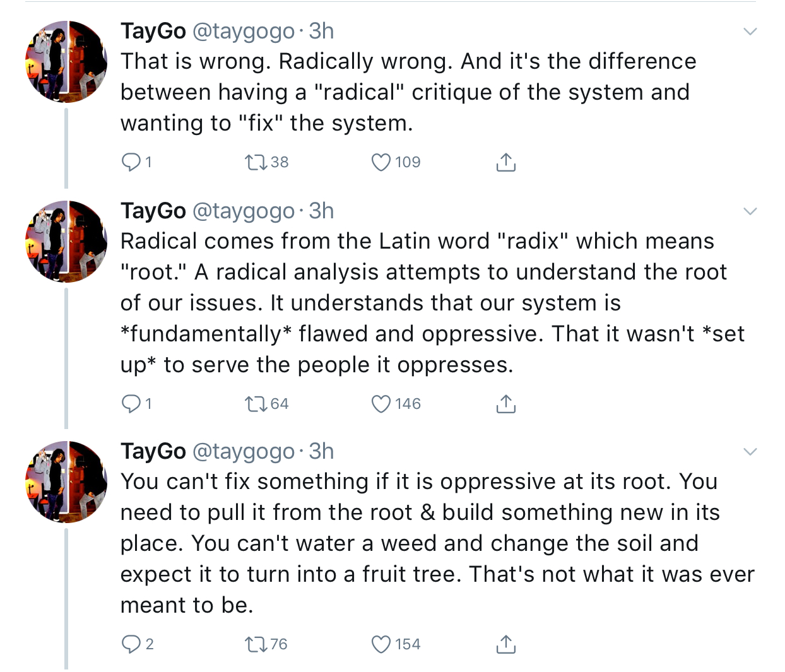Reply to the tweet with 2 replies
Image resolution: width=785 pixels, height=672 pixels.
131,644
